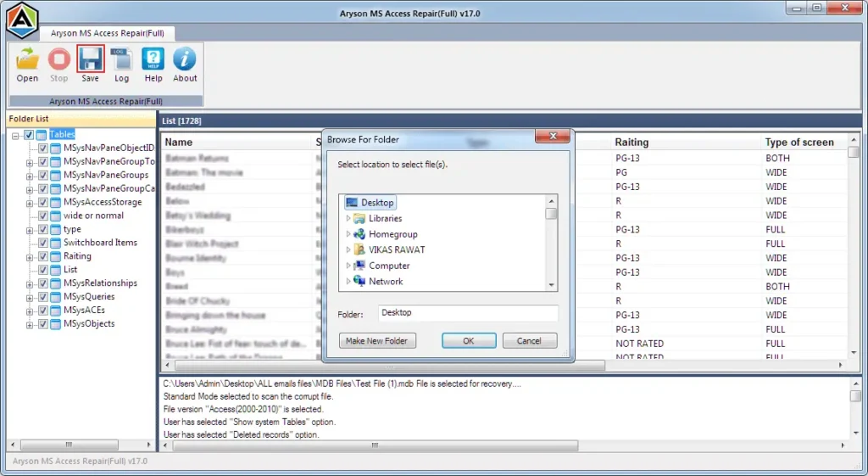Expand the MSysQueries node
Viewport: 868px width, 476px height.
[30, 298]
